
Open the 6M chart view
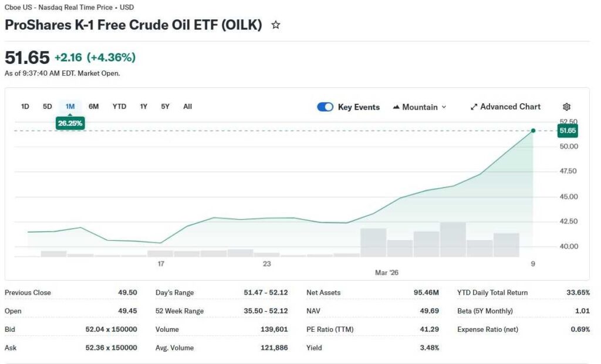tap(93, 106)
